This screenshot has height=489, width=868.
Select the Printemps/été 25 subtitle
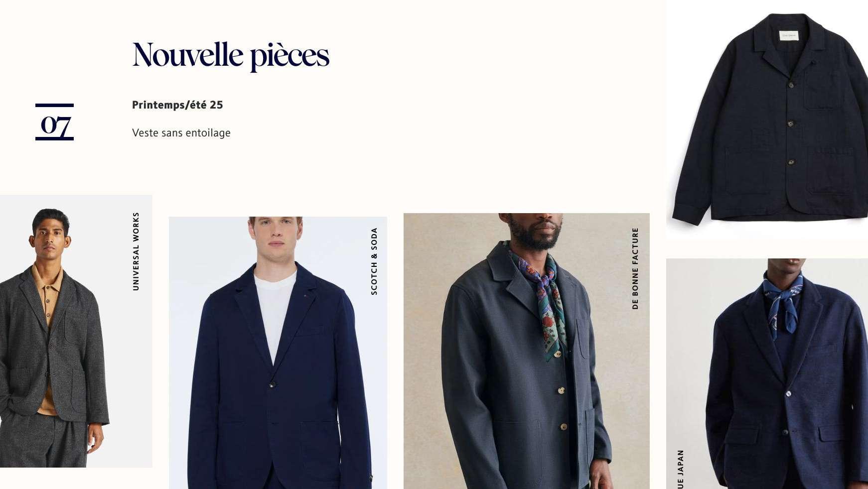(x=177, y=105)
